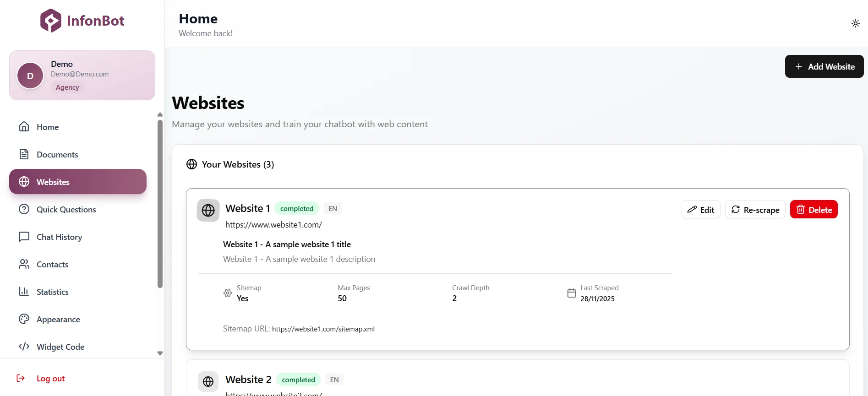Viewport: 868px width, 396px height.
Task: Click the Statistics bar chart icon
Action: coord(24,292)
